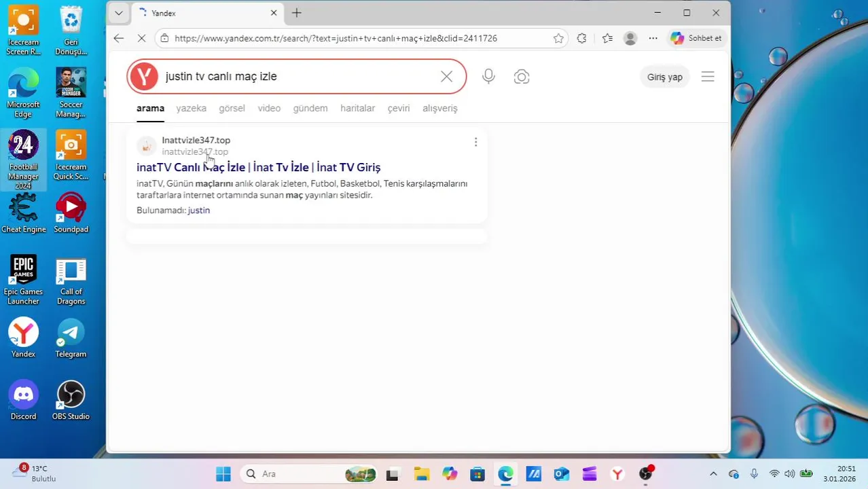
Task: Switch to the yazeka tab
Action: tap(191, 108)
